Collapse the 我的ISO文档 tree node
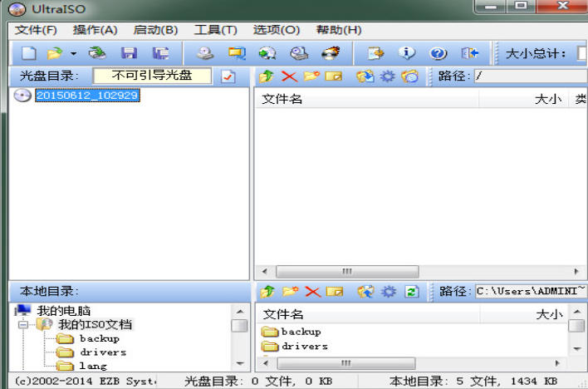Screen dimensions: 588x389 [23, 324]
